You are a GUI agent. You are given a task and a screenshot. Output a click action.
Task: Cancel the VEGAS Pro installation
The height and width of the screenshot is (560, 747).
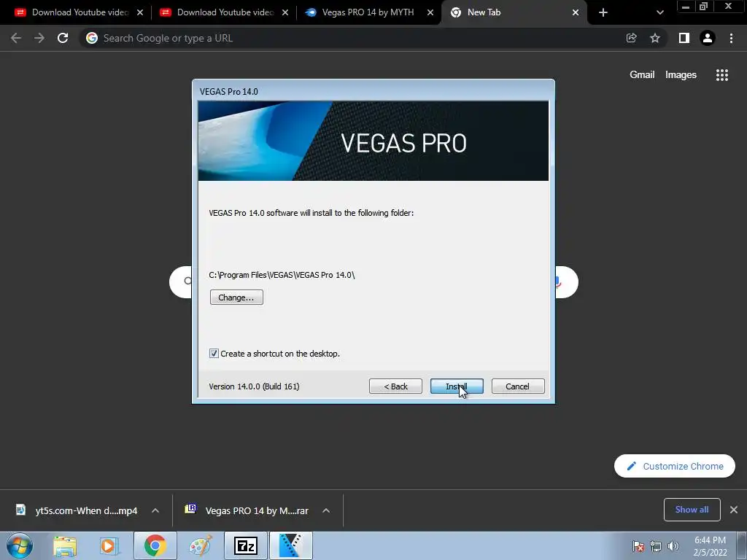click(x=518, y=386)
